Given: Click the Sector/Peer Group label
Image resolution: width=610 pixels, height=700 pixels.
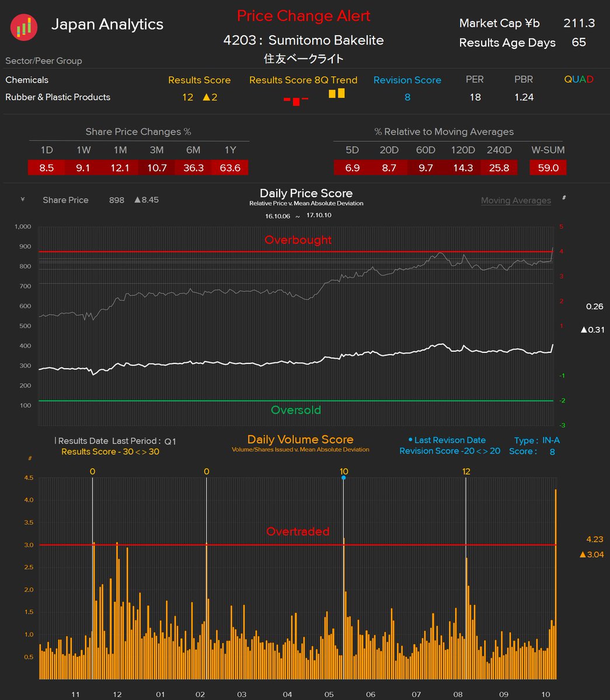Looking at the screenshot, I should 44,61.
